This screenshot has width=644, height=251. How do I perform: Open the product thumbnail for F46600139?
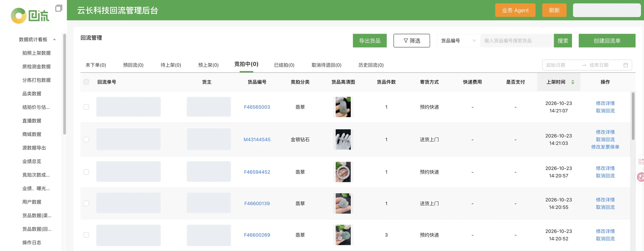pos(343,203)
